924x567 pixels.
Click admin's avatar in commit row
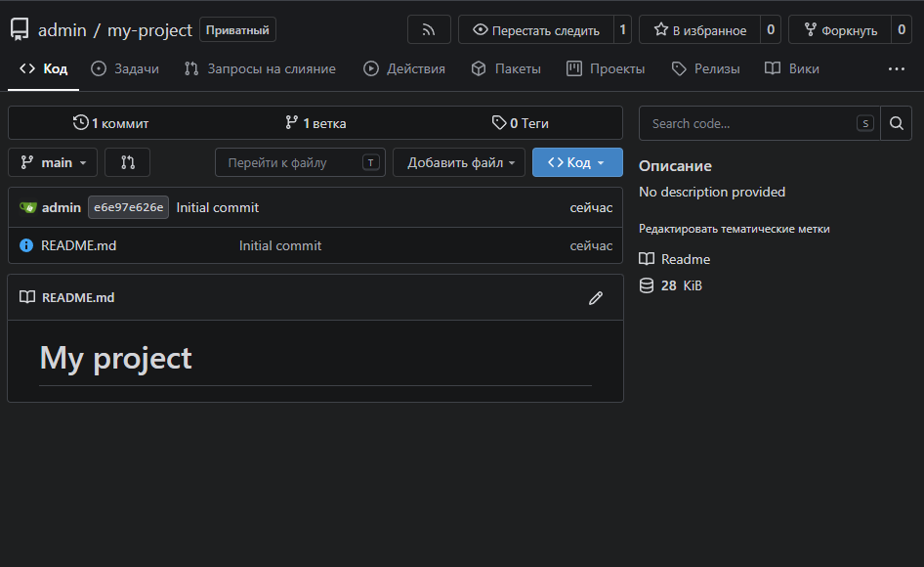[27, 207]
